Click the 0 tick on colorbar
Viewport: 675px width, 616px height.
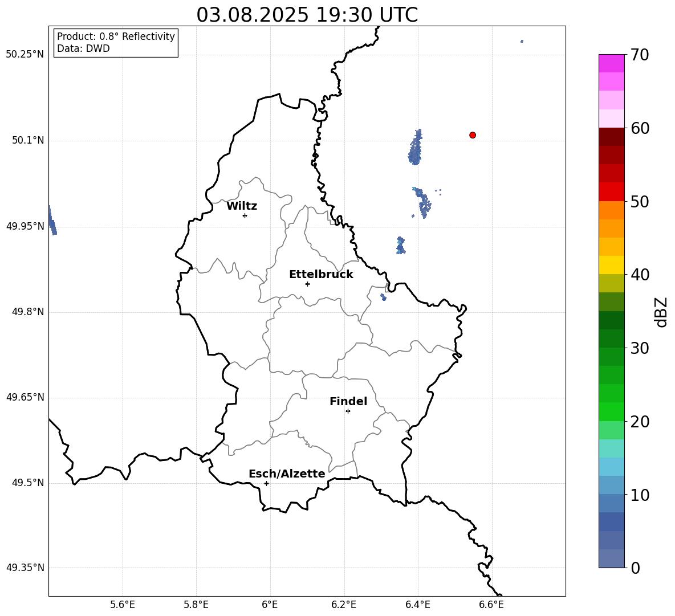tap(635, 568)
